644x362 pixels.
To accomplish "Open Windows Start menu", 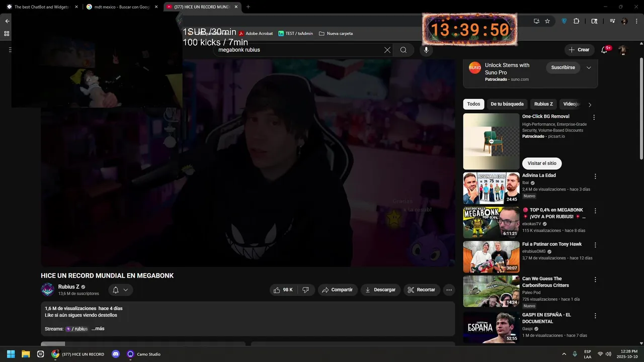I will [11, 354].
